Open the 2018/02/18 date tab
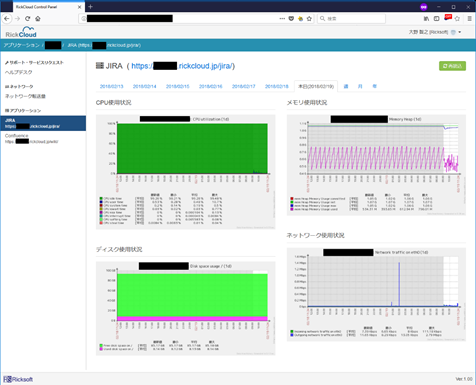476x385 pixels. pos(277,86)
